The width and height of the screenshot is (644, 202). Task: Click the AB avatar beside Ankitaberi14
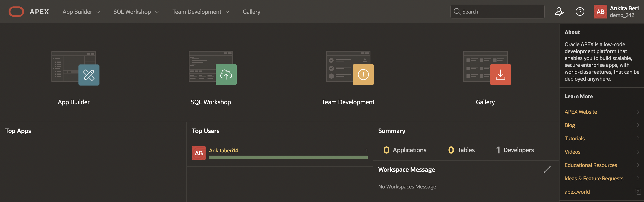(199, 153)
